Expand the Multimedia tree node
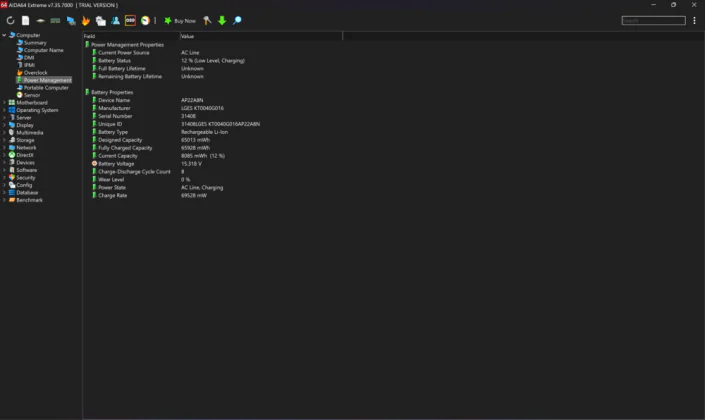The height and width of the screenshot is (420, 705). [x=4, y=133]
